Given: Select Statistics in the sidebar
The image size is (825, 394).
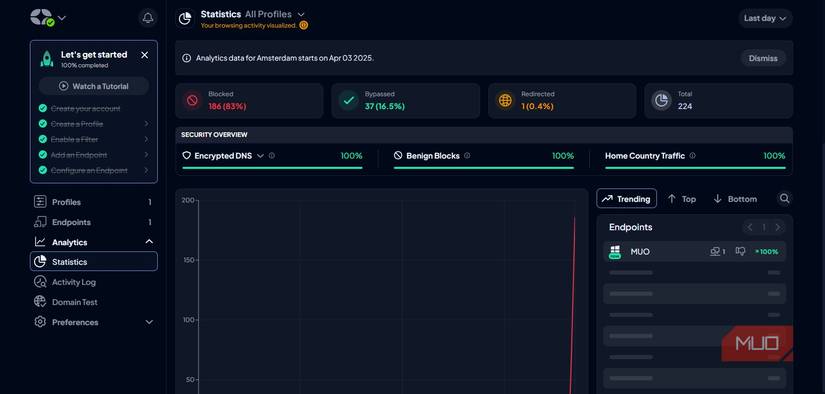Looking at the screenshot, I should (x=94, y=261).
